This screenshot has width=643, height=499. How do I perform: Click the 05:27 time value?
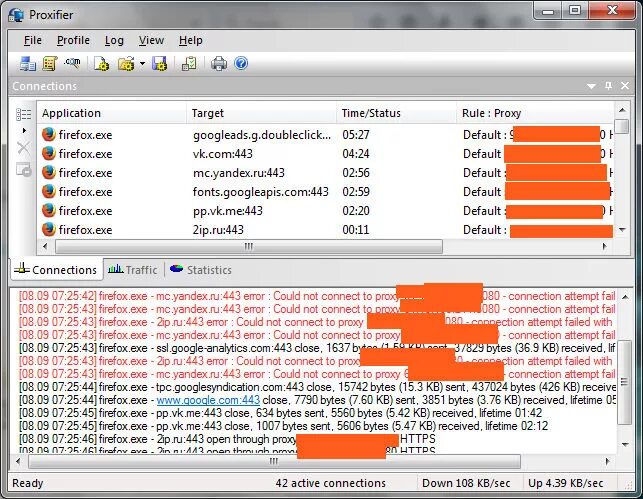(x=356, y=135)
